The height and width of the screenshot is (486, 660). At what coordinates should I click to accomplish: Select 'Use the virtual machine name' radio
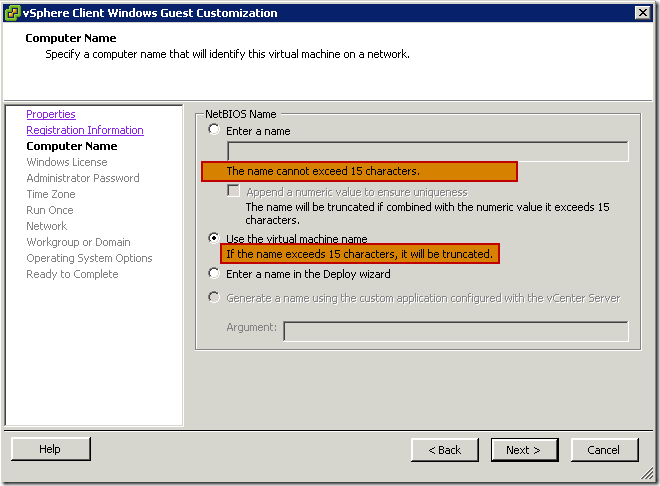pos(214,238)
